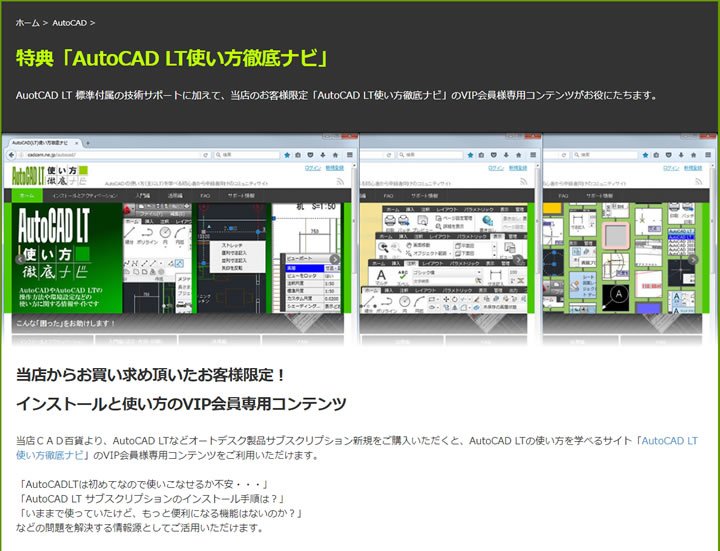The width and height of the screenshot is (720, 551).
Task: Click ABC spell check icon in ribbon collage
Action: [403, 277]
